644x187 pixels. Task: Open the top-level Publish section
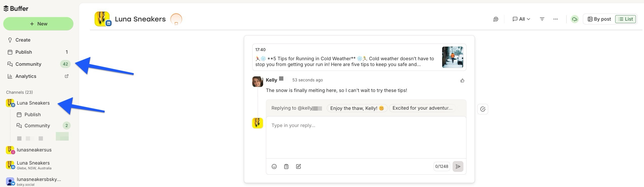38,52
